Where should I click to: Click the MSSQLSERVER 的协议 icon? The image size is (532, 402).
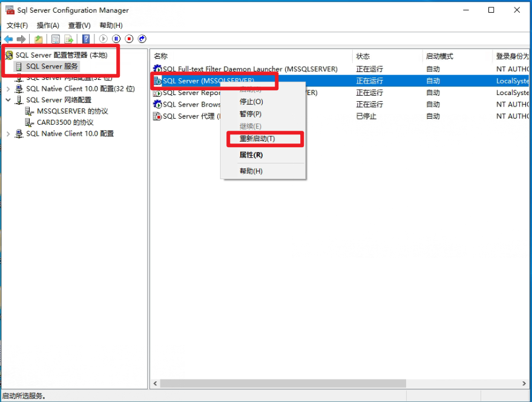(x=30, y=111)
